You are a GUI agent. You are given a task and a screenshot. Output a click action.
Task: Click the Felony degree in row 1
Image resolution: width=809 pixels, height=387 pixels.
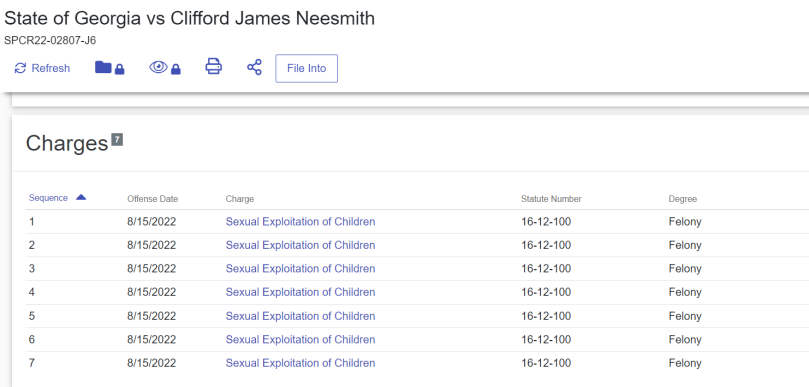click(685, 222)
